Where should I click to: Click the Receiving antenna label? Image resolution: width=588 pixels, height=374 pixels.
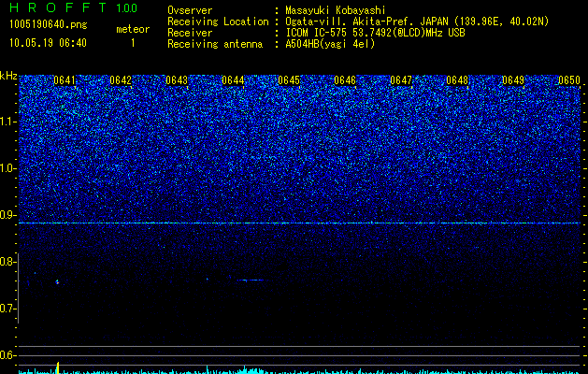coord(215,44)
